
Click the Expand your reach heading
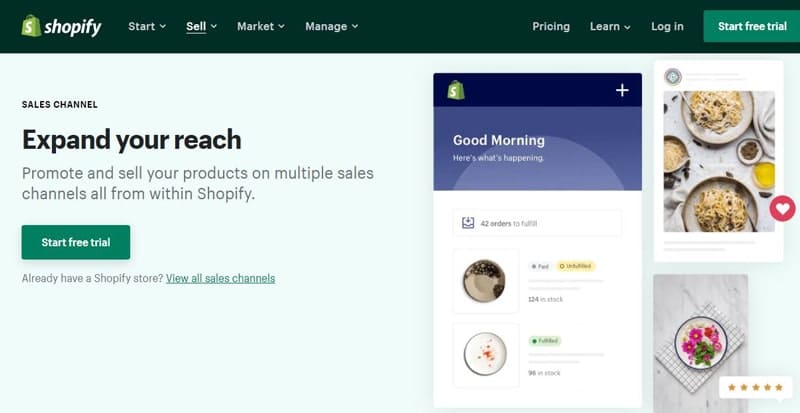(x=132, y=139)
